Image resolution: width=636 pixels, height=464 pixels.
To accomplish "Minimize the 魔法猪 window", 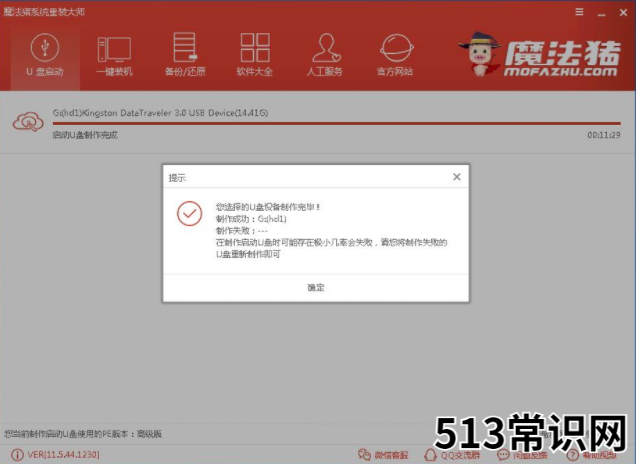I will 602,14.
